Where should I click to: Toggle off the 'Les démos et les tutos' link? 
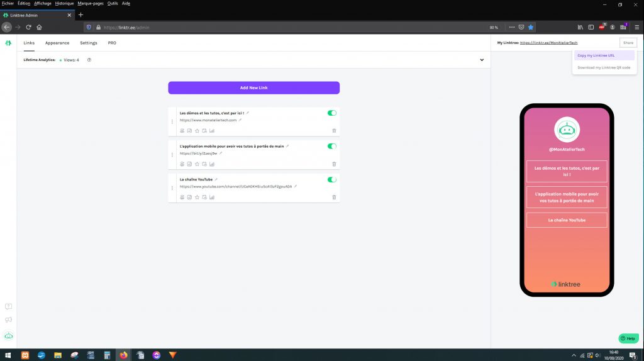(x=332, y=113)
